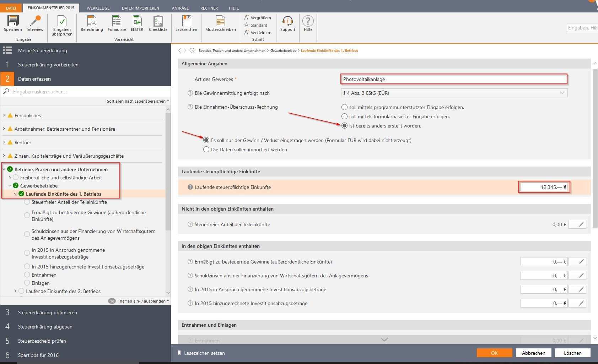Screen dimensions: 598x364
Task: Open the Interview mode icon
Action: coord(35,21)
